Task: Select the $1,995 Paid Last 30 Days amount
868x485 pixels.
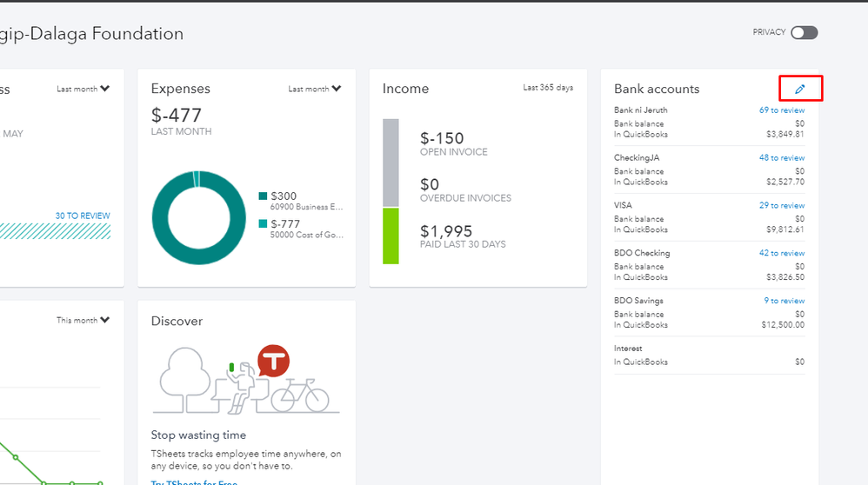Action: pos(446,231)
